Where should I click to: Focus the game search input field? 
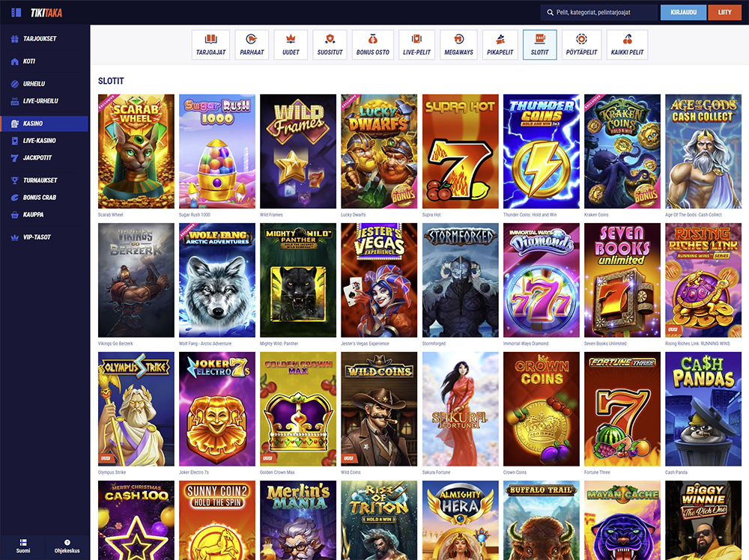tap(599, 13)
